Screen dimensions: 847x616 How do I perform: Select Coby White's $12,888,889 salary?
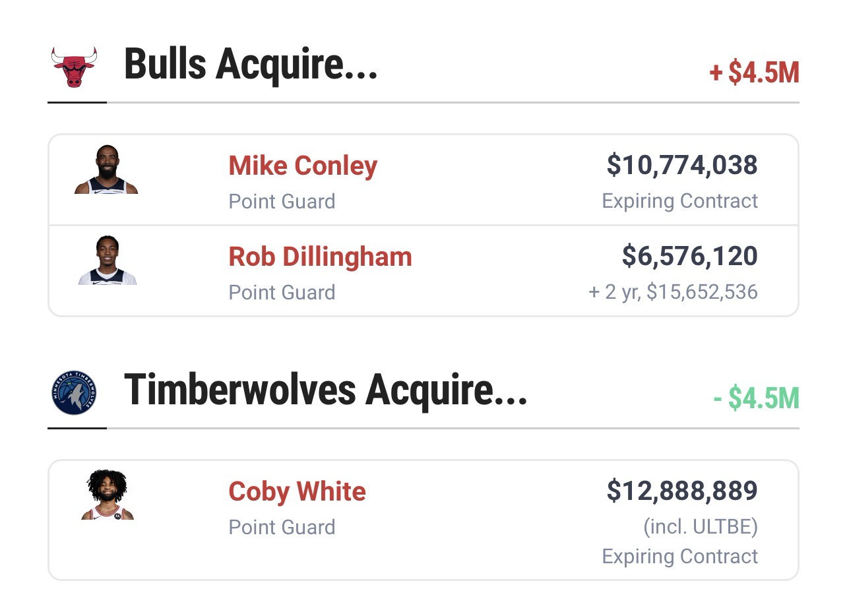click(682, 491)
